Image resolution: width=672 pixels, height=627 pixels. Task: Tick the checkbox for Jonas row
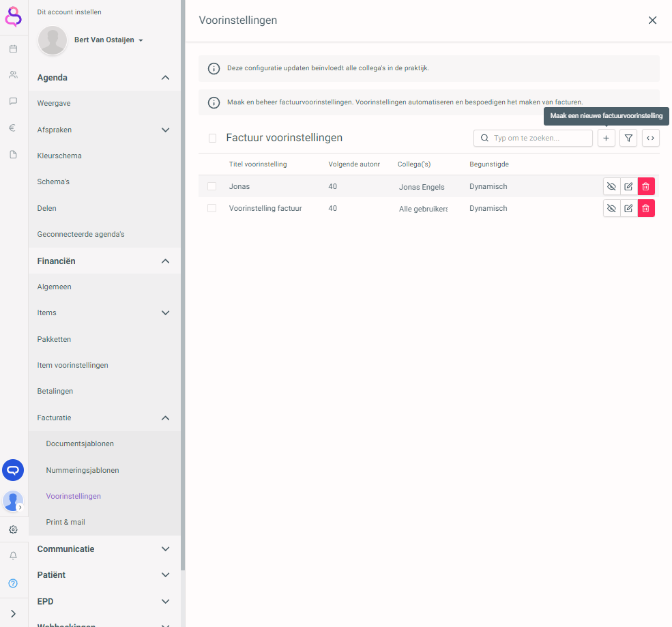[x=212, y=186]
